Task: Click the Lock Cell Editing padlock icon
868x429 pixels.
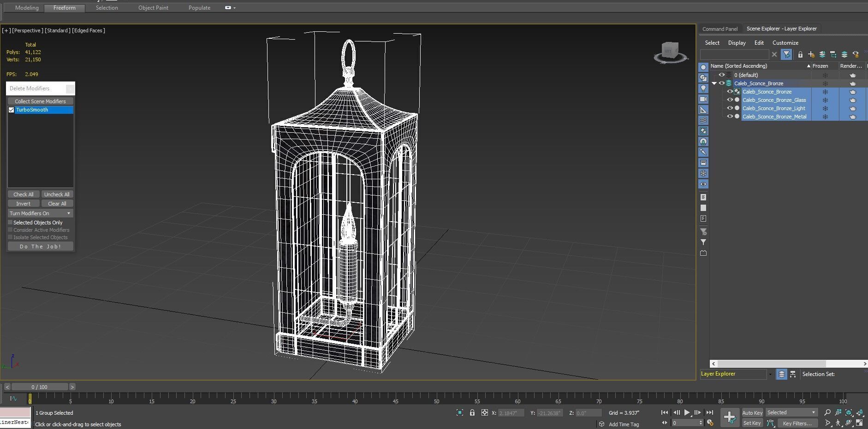Action: coord(800,54)
